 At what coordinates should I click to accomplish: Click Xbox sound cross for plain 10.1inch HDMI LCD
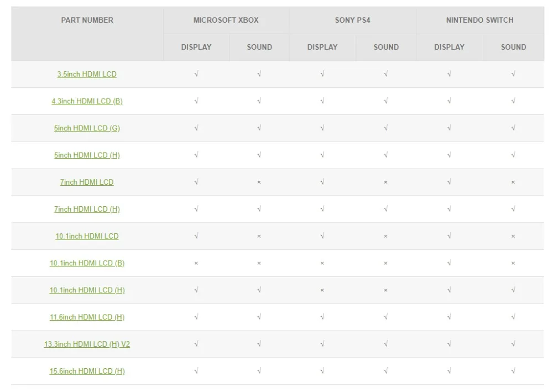(259, 236)
